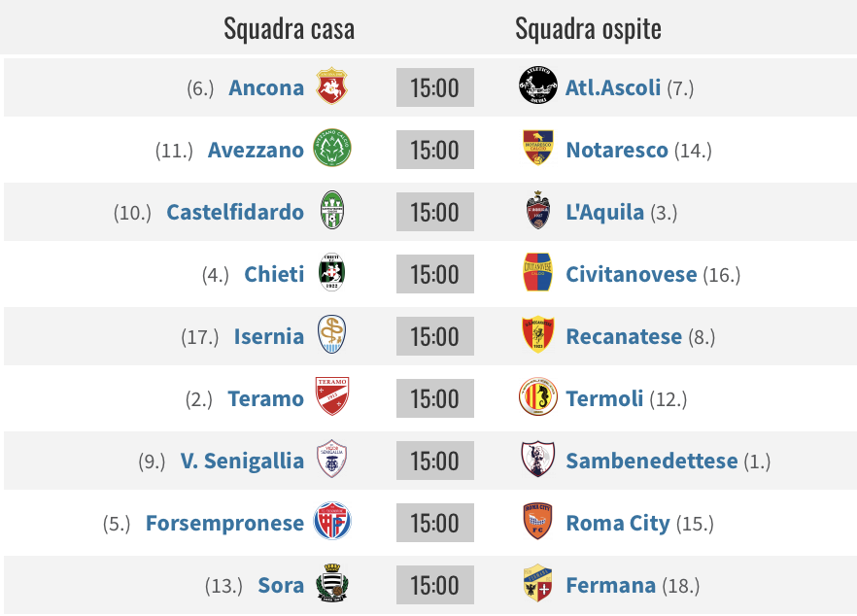Open the Recanatese team page
This screenshot has width=857, height=616.
click(x=624, y=337)
